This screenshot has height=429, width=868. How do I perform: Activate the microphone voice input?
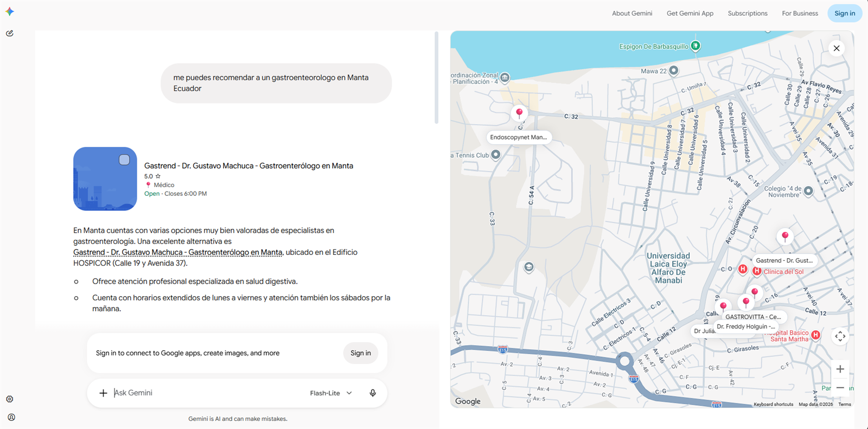373,393
